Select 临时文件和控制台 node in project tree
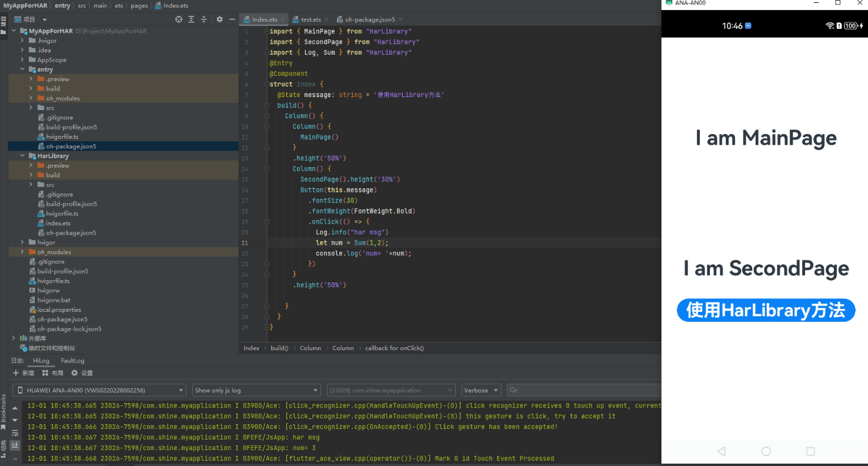The height and width of the screenshot is (466, 868). [52, 348]
